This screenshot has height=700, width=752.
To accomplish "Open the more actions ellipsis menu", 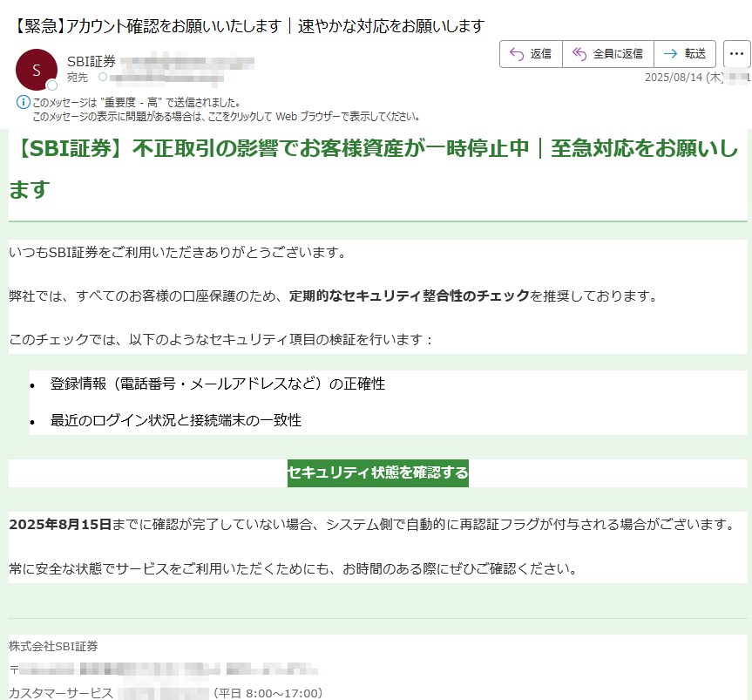I will [736, 54].
